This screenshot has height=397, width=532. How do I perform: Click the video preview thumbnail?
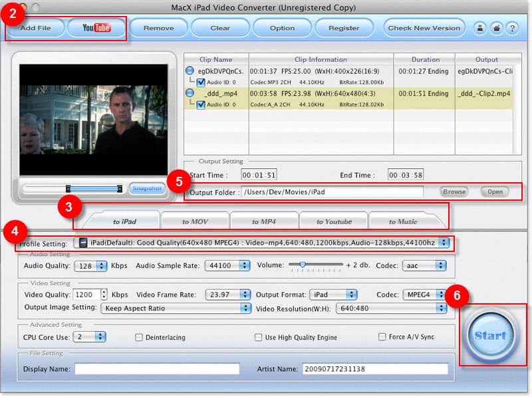click(93, 120)
